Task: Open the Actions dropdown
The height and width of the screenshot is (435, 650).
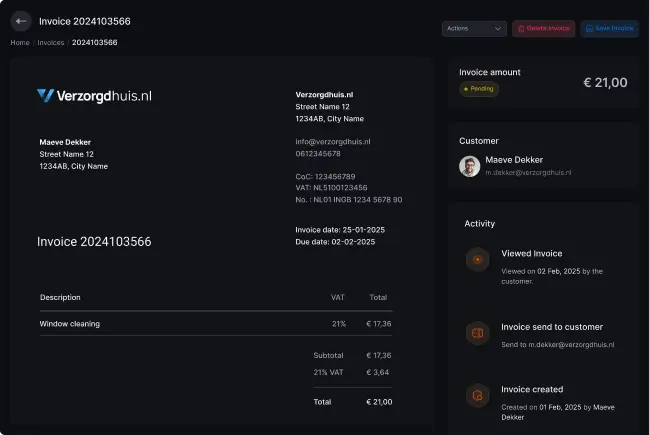Action: (x=474, y=29)
